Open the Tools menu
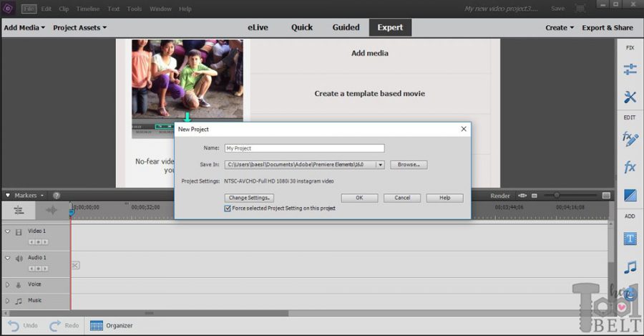The height and width of the screenshot is (336, 644). (135, 9)
